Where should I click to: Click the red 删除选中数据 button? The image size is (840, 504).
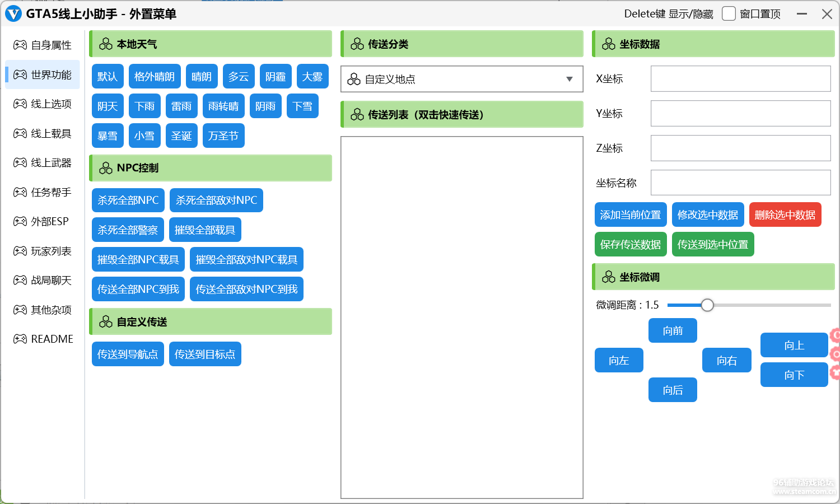[x=785, y=215]
